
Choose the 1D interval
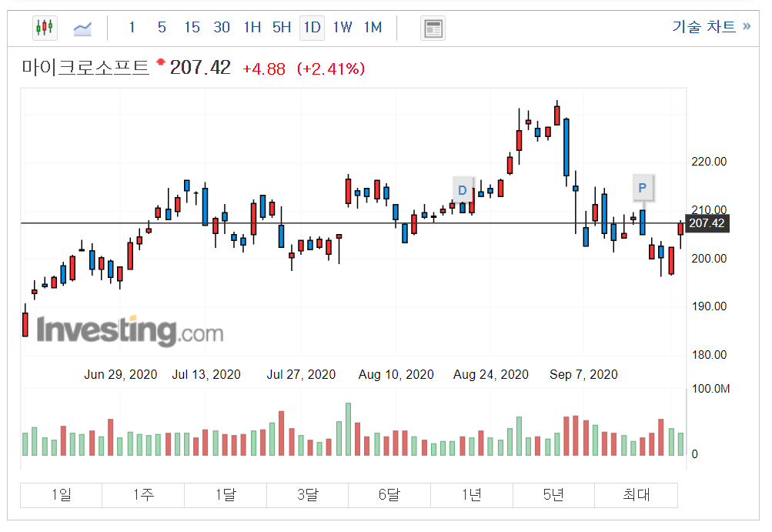point(312,27)
